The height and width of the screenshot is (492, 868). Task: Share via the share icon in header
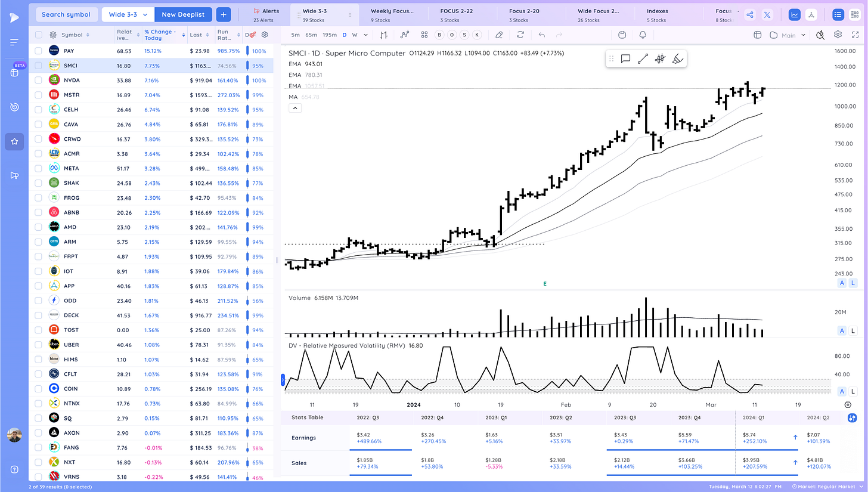[751, 15]
